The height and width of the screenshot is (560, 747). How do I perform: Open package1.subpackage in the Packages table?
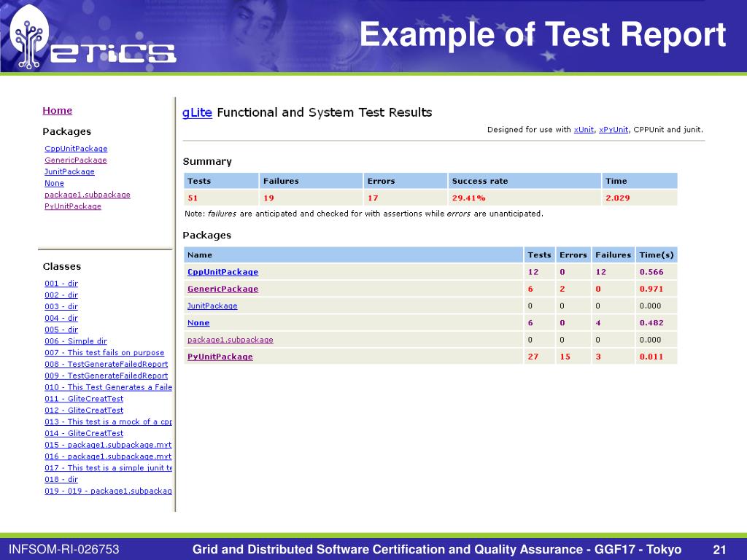click(230, 340)
